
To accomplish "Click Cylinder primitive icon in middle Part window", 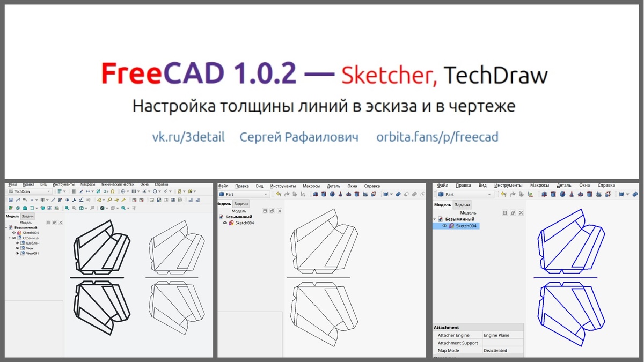I will (x=324, y=194).
